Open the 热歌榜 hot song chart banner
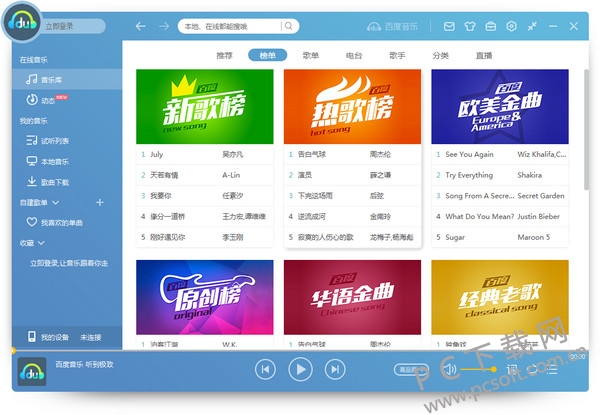This screenshot has height=415, width=600. pos(352,107)
